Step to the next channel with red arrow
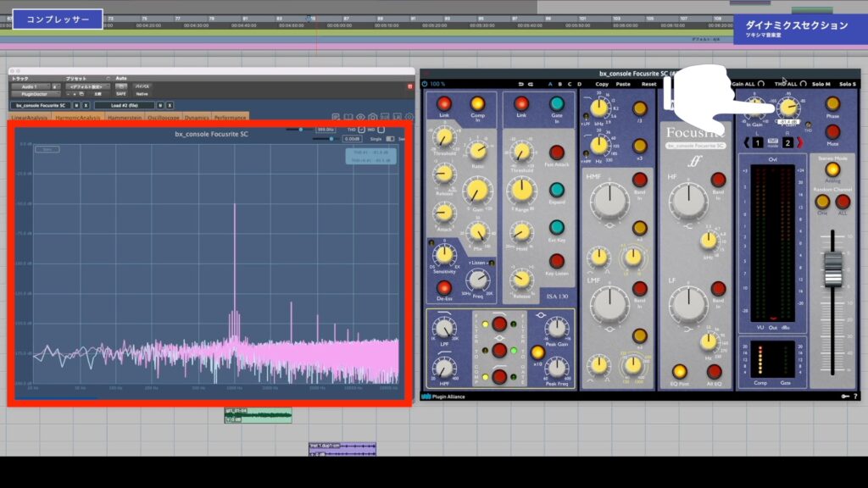 [x=799, y=142]
